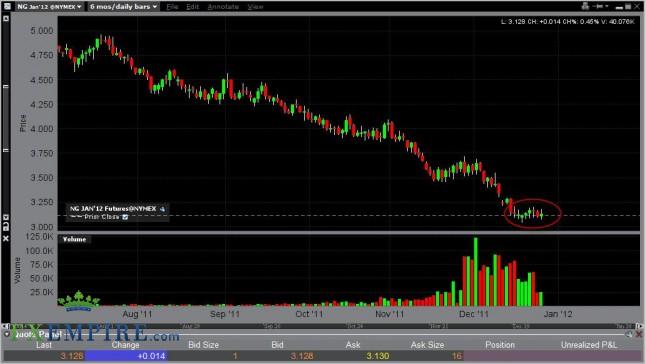The height and width of the screenshot is (364, 645).
Task: Close the Quote Panel with red X
Action: [639, 334]
